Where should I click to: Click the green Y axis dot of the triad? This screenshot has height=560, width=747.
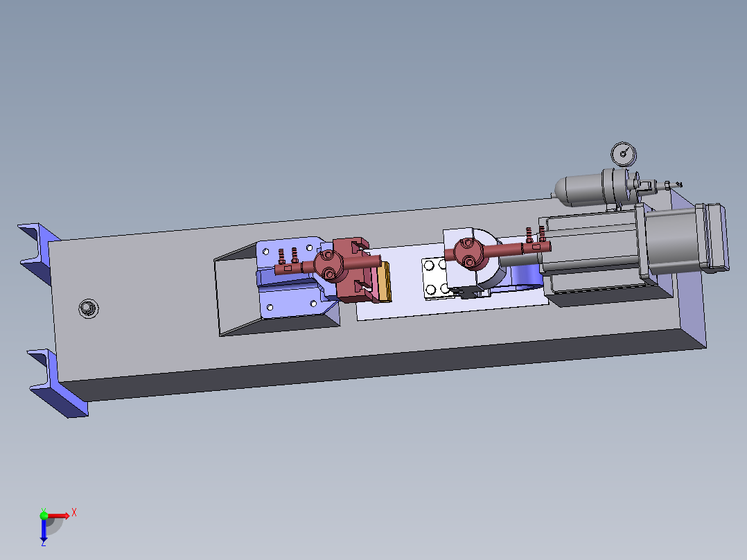pos(44,515)
